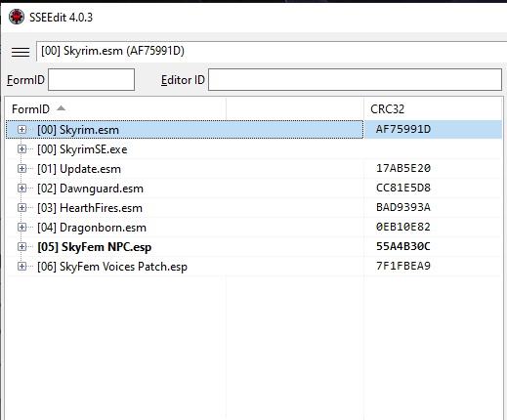The height and width of the screenshot is (420, 507).
Task: Click CRC32 value BAD9393A
Action: click(403, 207)
